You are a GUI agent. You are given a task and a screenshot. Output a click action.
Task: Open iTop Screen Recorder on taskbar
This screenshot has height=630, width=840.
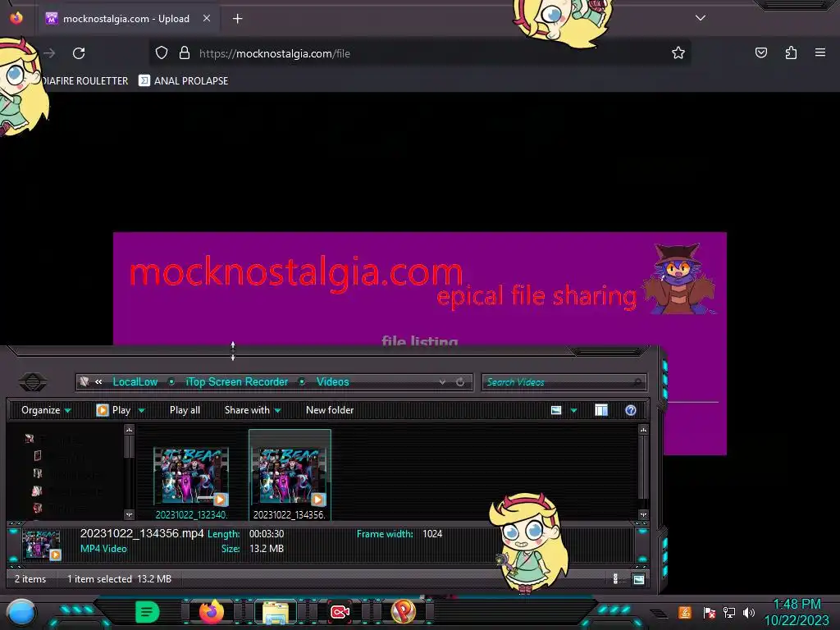coord(340,612)
